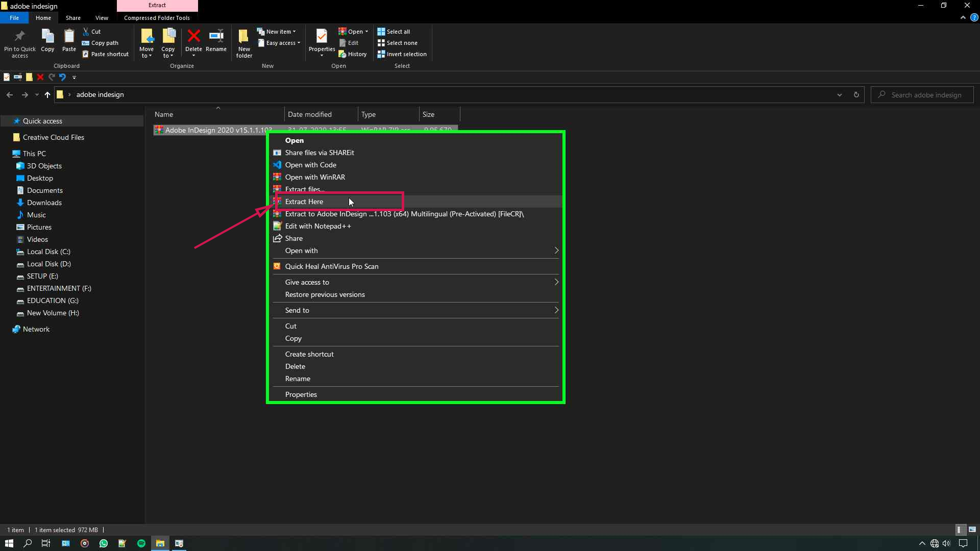
Task: Switch to the View tab
Action: click(x=102, y=17)
